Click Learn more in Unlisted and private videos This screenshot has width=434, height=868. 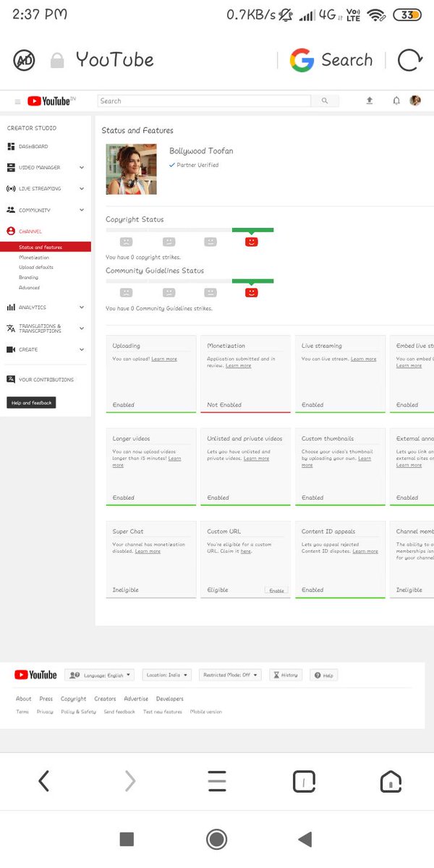pyautogui.click(x=256, y=459)
